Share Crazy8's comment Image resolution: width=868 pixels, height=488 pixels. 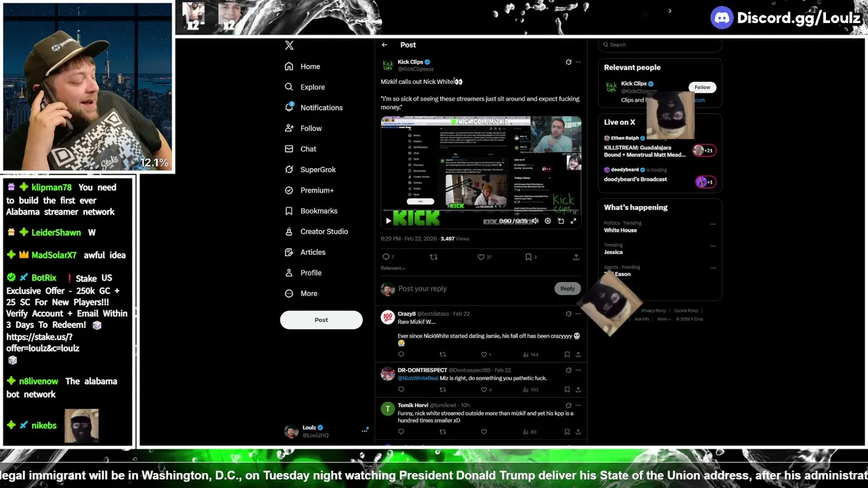click(578, 354)
